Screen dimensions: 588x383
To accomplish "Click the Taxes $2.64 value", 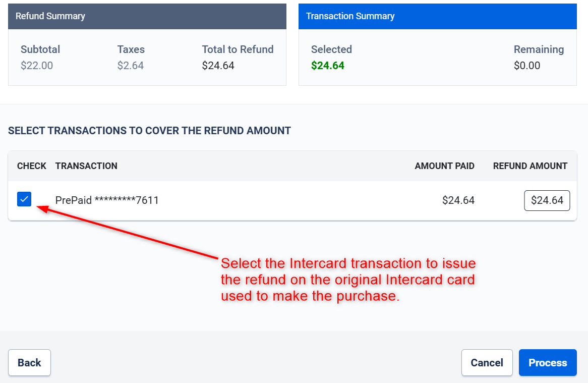I will click(131, 66).
